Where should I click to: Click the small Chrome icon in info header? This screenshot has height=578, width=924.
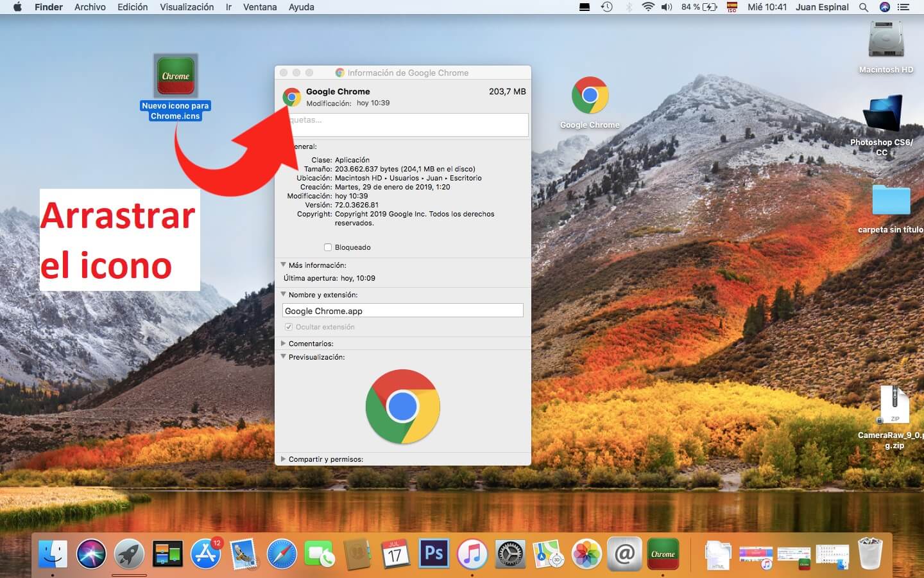point(292,97)
